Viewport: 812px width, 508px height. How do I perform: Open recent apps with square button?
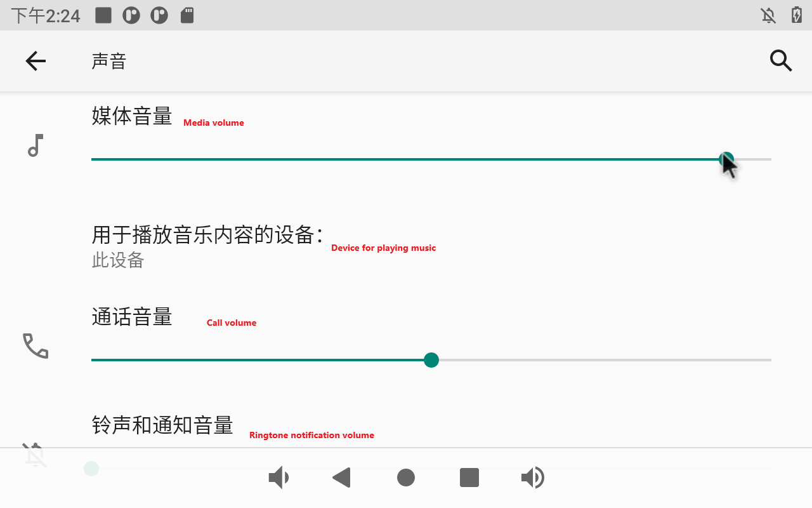click(x=469, y=478)
